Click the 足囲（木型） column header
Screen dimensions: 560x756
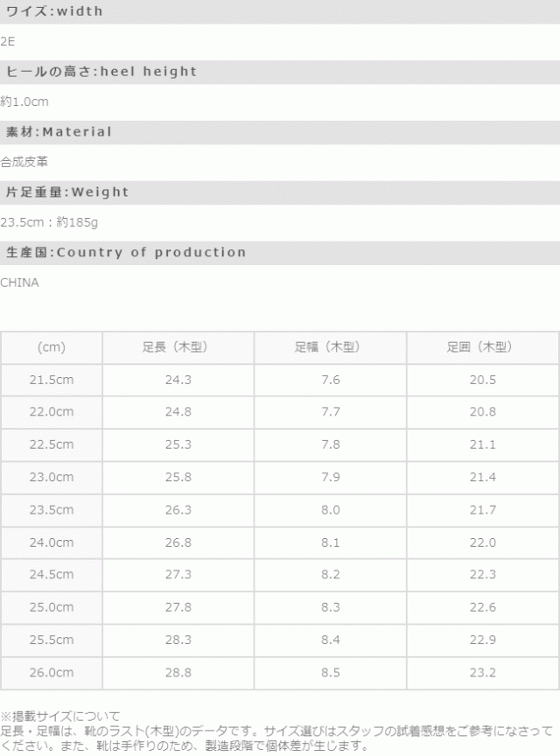(482, 347)
